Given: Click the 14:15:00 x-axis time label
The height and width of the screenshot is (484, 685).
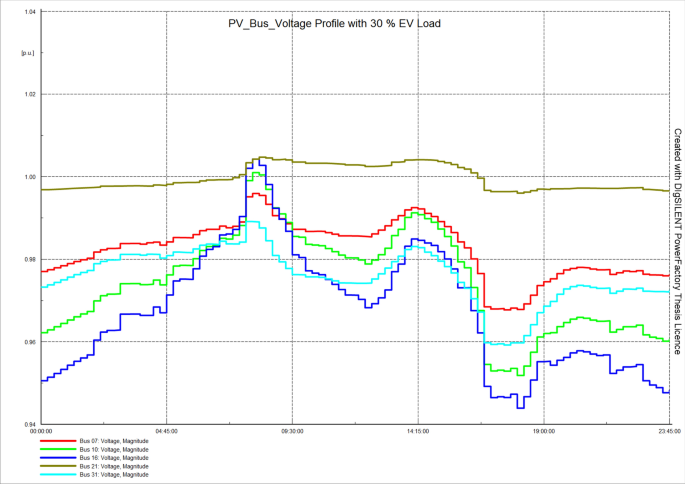Looking at the screenshot, I should (417, 431).
